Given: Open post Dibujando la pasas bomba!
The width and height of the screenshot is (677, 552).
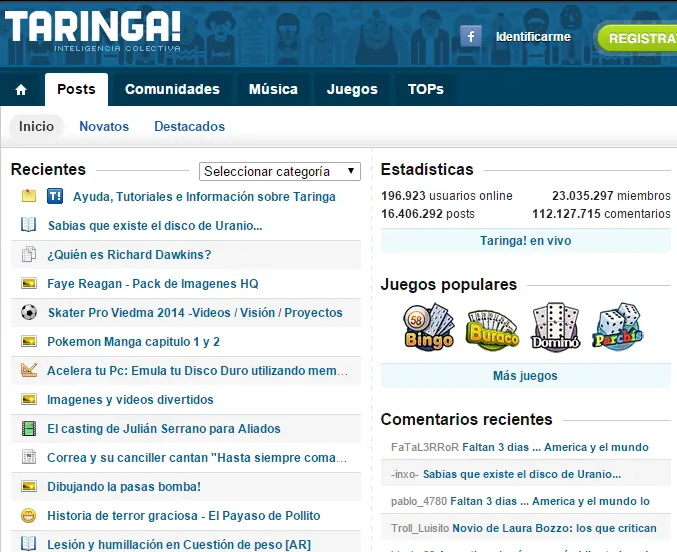Looking at the screenshot, I should coord(124,487).
